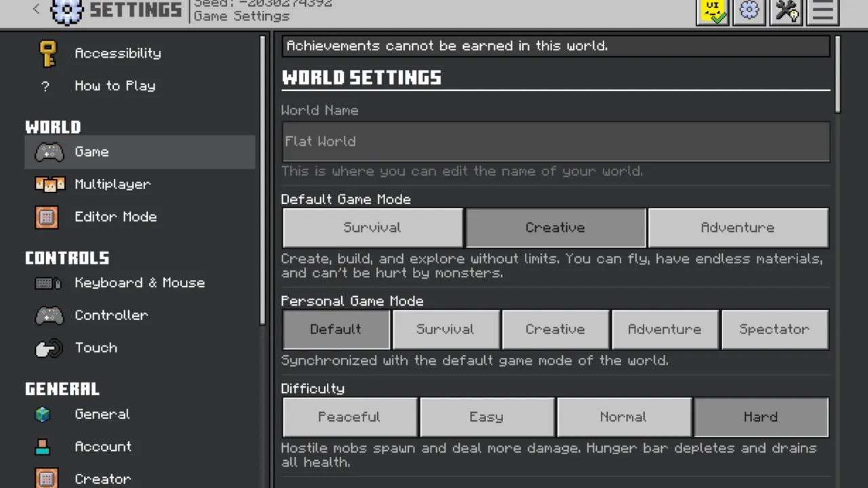Choose Default for Personal Game Mode
Viewport: 868px width, 488px height.
pos(336,329)
